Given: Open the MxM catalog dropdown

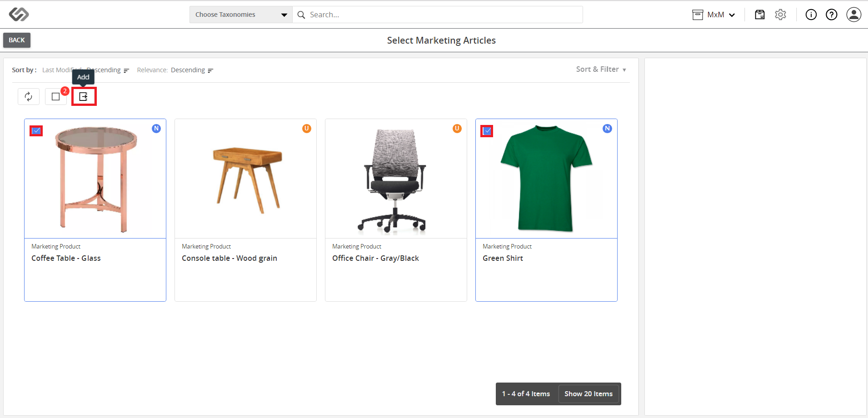Looking at the screenshot, I should [721, 15].
